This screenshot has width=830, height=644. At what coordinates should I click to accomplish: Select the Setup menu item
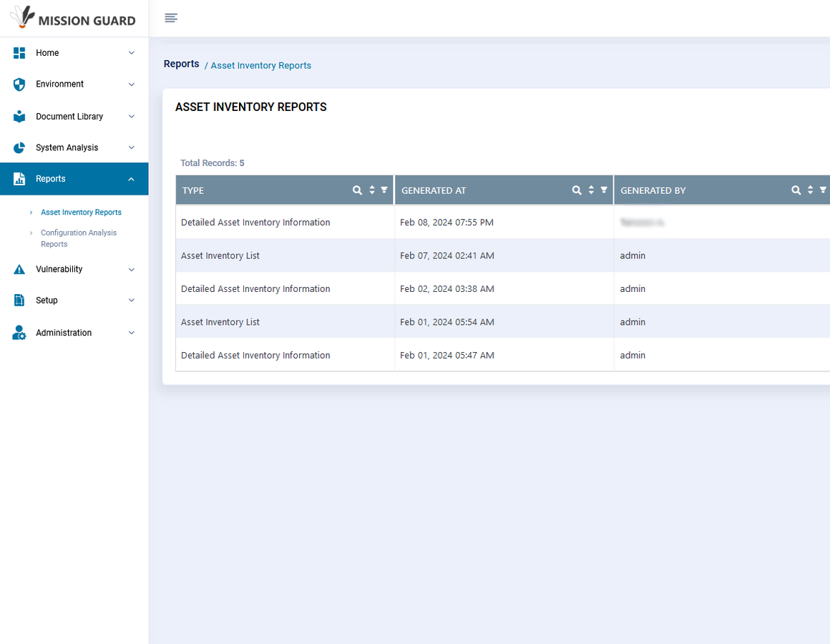74,300
